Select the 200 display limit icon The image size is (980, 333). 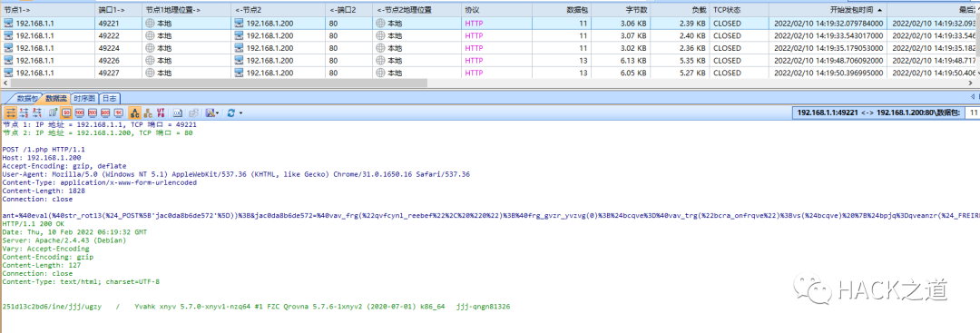(x=92, y=113)
